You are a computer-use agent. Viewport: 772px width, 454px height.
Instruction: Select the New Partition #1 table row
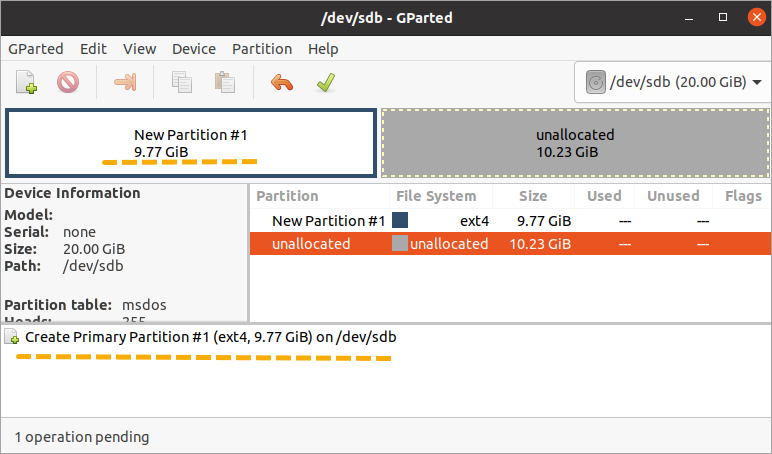click(511, 221)
